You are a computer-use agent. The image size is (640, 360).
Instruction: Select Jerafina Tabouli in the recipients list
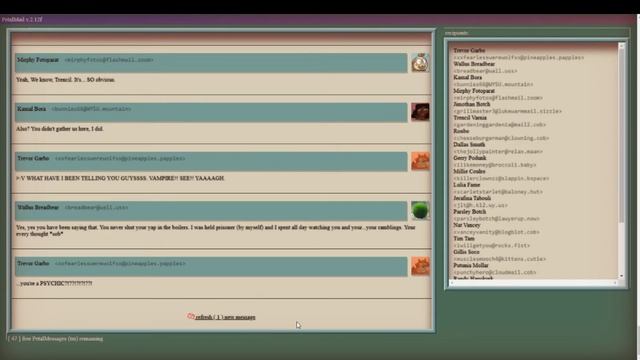(x=472, y=198)
